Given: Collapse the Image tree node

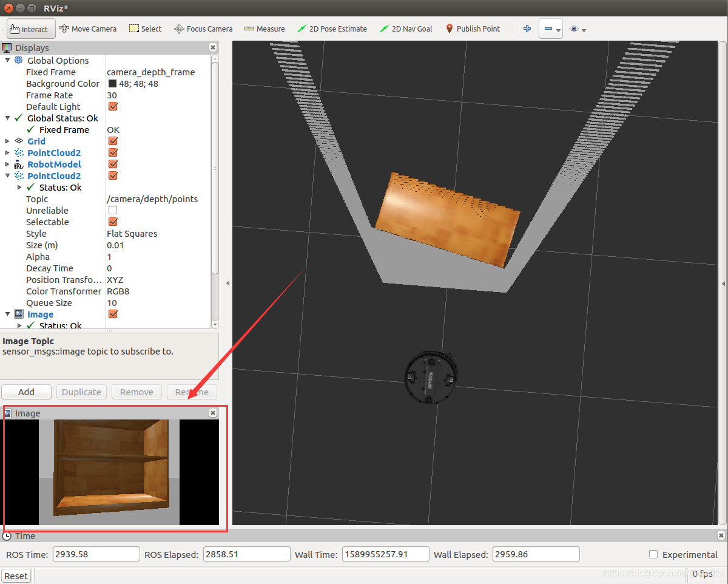Looking at the screenshot, I should 7,314.
